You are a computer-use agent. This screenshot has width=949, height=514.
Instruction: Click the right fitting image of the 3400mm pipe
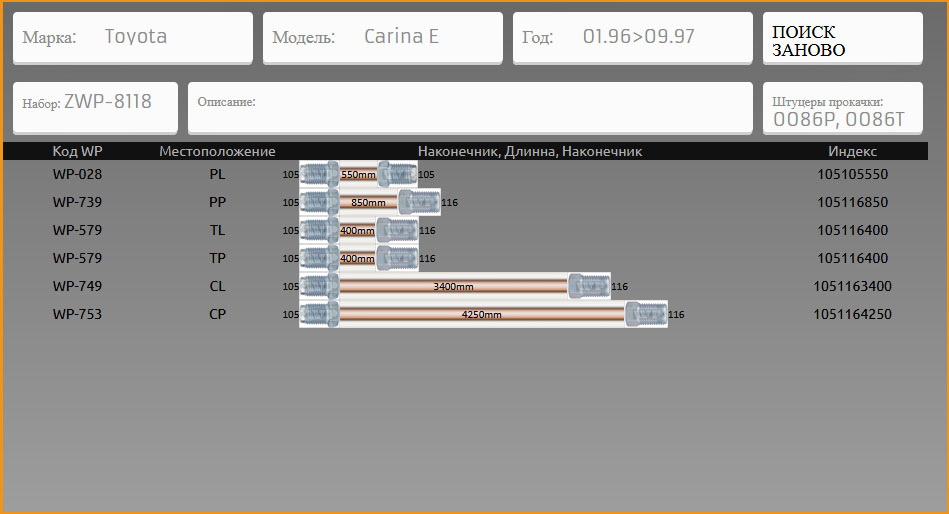click(589, 286)
